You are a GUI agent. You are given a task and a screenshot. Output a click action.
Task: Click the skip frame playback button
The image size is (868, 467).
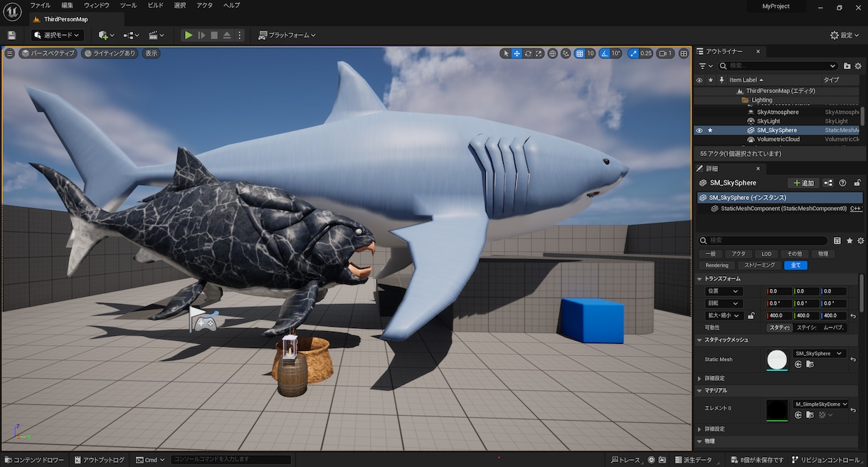[x=201, y=35]
